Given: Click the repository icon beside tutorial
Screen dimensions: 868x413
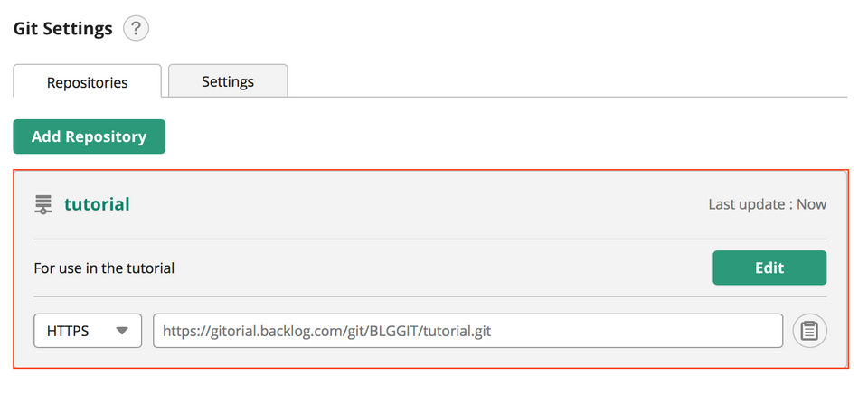Looking at the screenshot, I should [x=43, y=205].
